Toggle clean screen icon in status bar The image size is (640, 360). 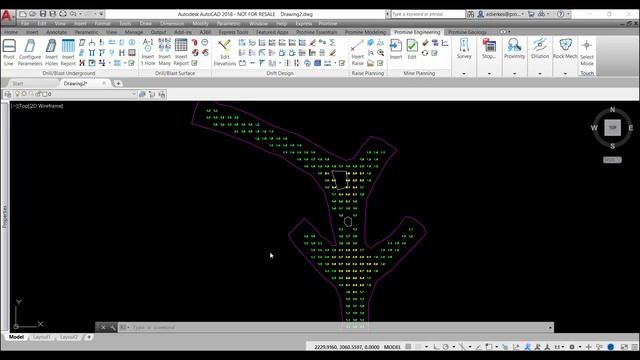[x=624, y=347]
